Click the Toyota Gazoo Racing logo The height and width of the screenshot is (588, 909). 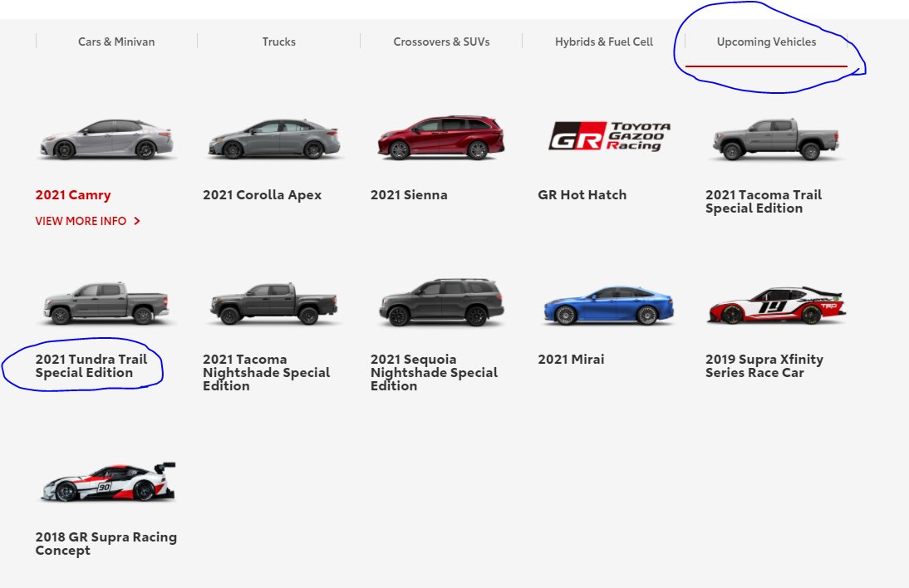tap(609, 136)
